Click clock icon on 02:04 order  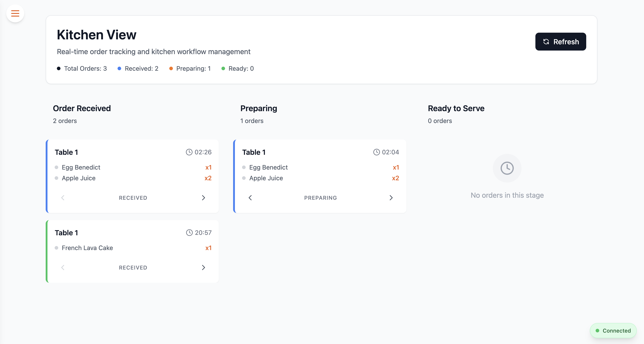[x=376, y=152]
